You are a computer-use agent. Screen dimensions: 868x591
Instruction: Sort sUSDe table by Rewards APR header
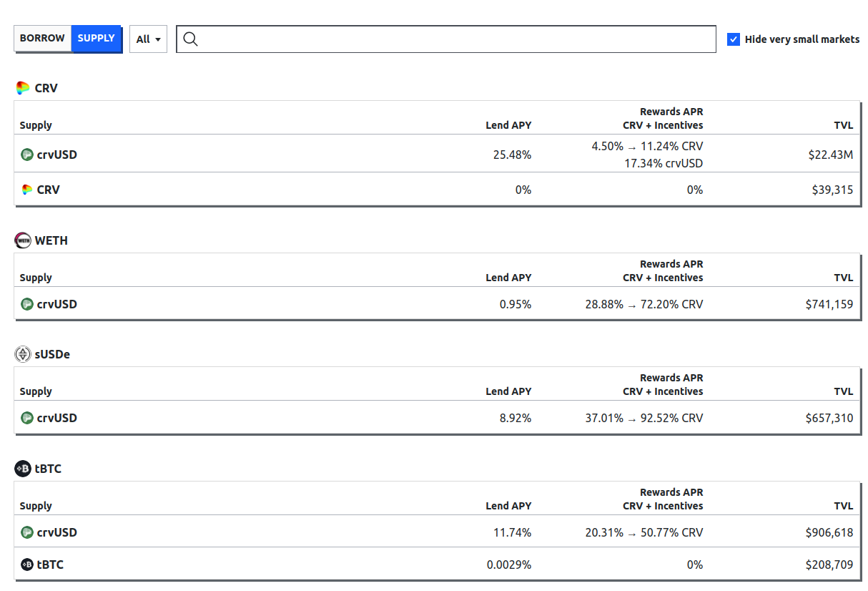671,378
